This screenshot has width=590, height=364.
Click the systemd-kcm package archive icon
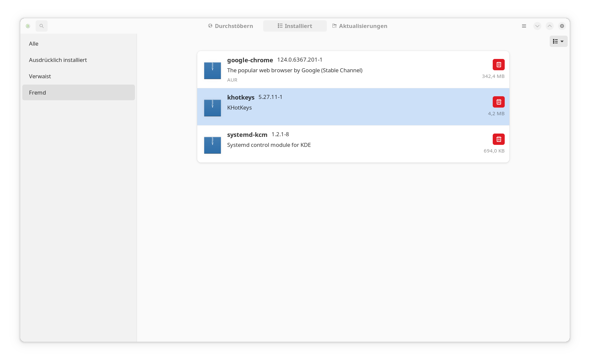click(213, 145)
